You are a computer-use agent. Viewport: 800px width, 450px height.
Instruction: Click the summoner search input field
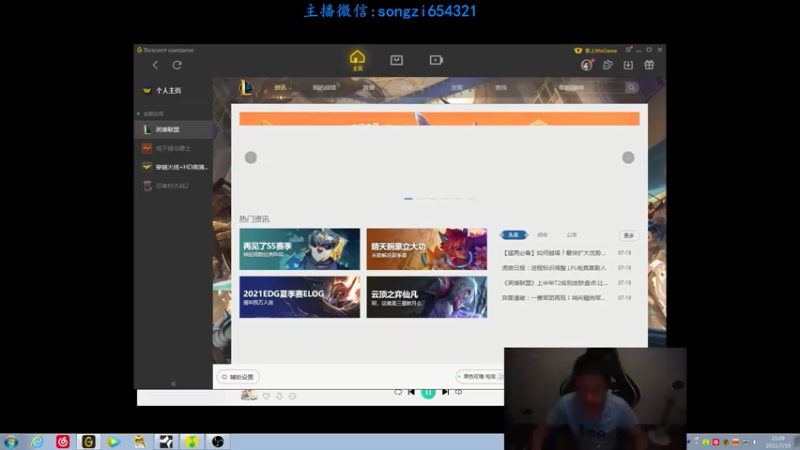(x=590, y=88)
